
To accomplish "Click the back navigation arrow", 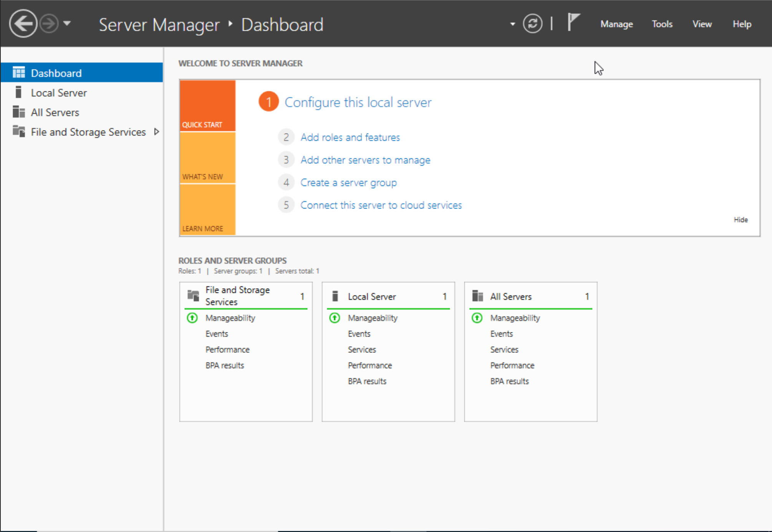I will [23, 23].
